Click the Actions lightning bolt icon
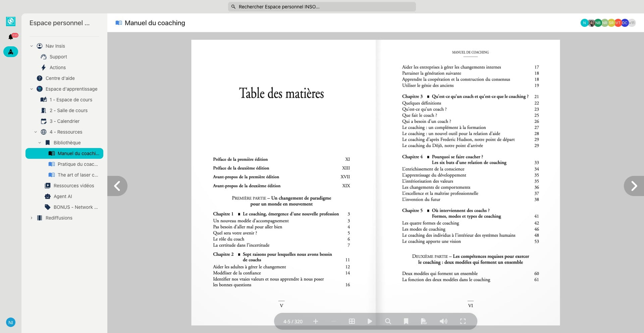 point(44,67)
